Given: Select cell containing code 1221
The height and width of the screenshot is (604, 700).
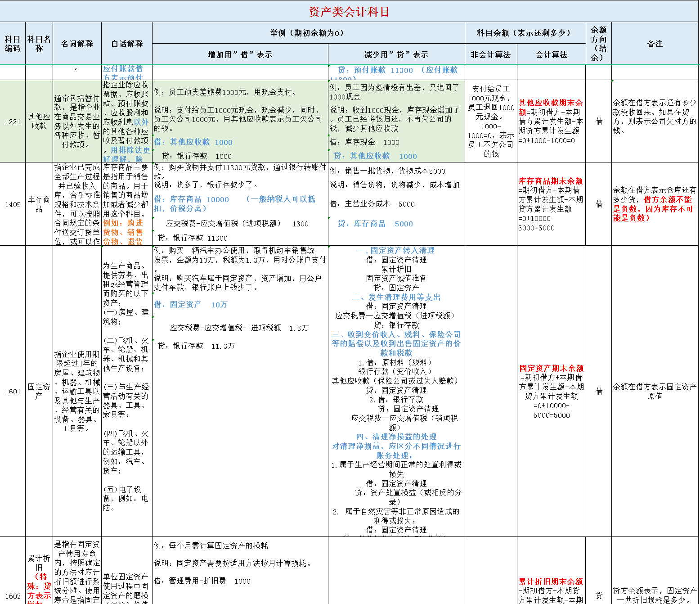Looking at the screenshot, I should click(12, 122).
